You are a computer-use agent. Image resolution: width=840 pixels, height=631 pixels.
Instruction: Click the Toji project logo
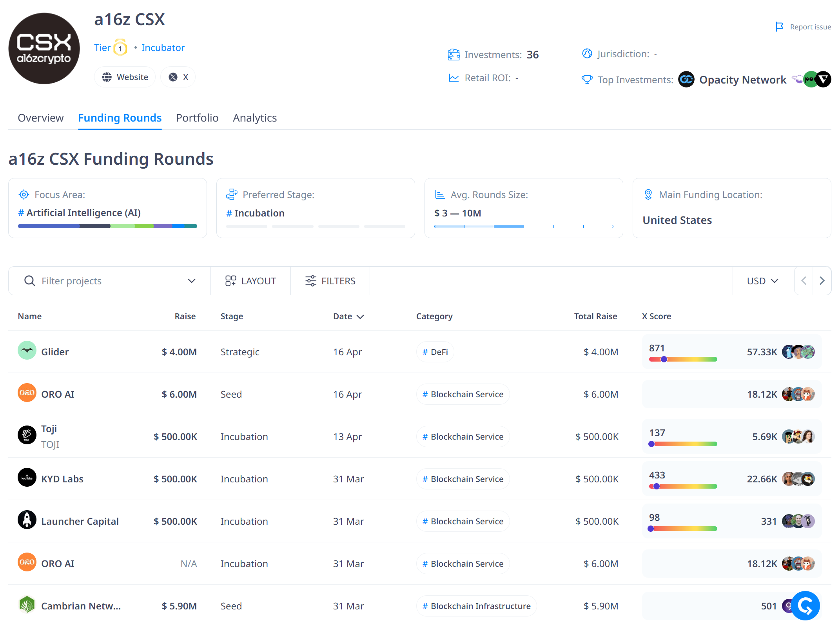click(x=27, y=435)
